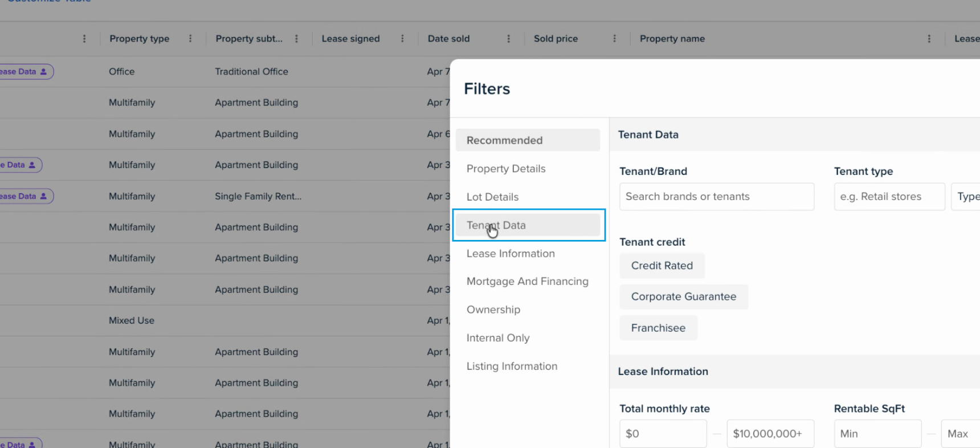This screenshot has height=448, width=980.
Task: Open Lease signed column options menu
Action: [x=402, y=39]
